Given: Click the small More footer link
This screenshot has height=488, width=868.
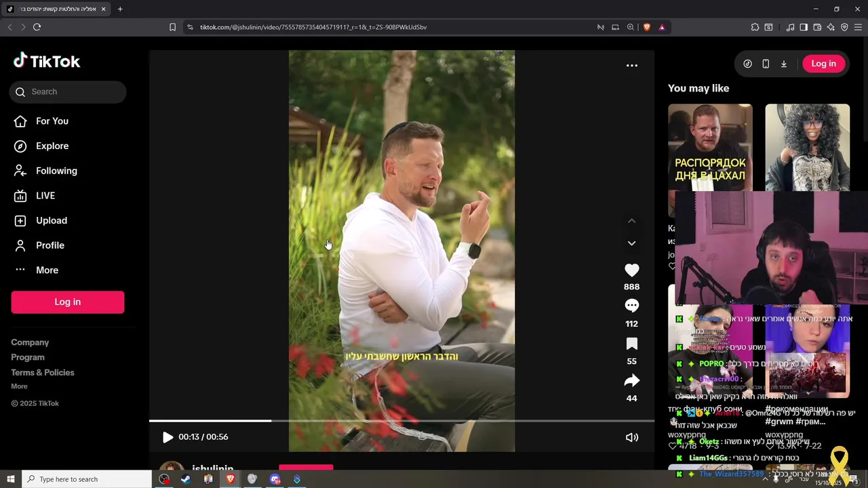Looking at the screenshot, I should (x=19, y=386).
